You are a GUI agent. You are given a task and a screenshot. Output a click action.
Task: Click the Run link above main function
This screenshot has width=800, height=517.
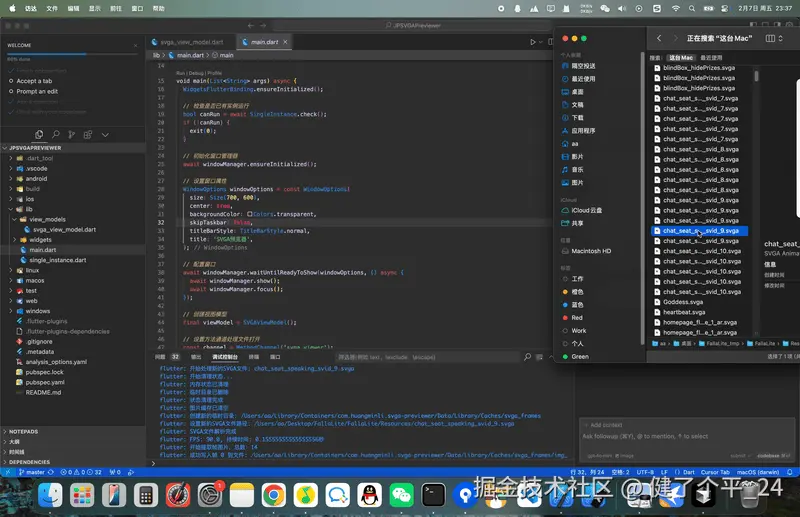180,73
